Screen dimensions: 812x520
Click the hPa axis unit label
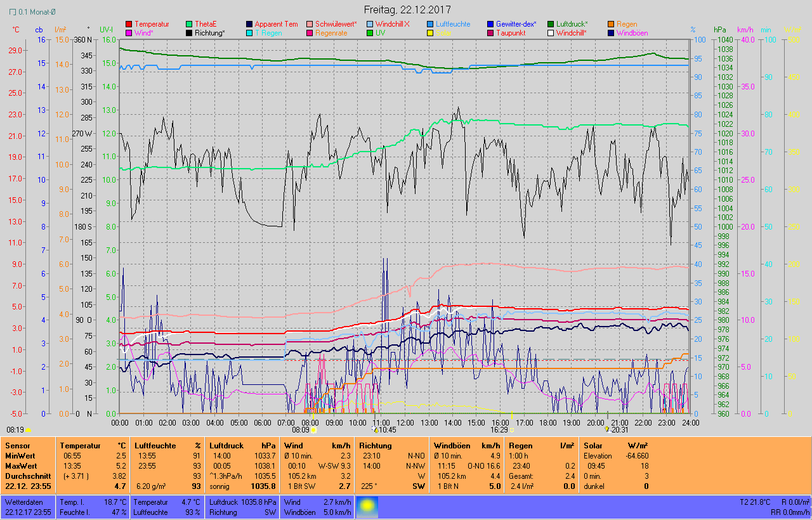pos(719,30)
